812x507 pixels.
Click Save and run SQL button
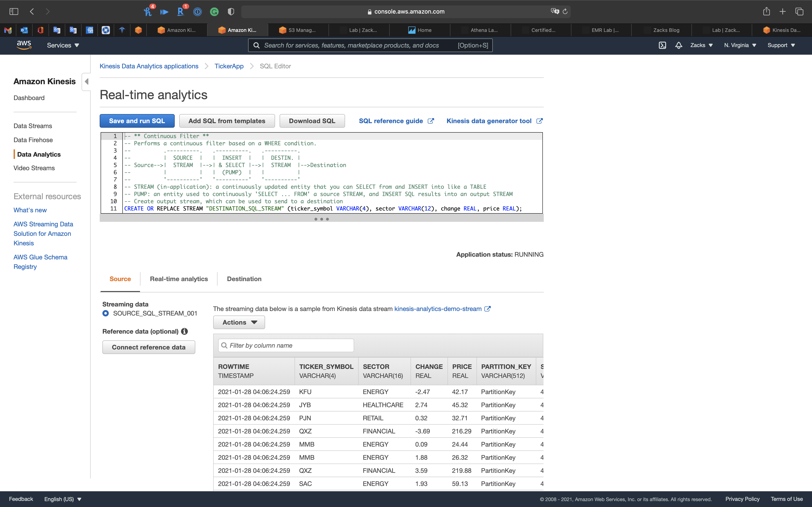[137, 121]
